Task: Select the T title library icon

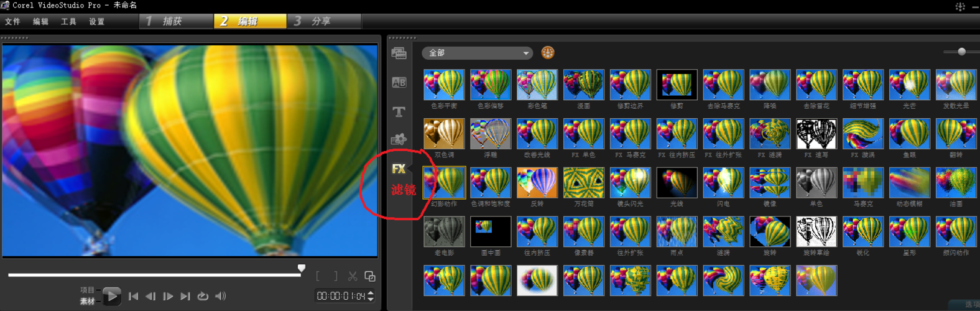Action: pos(399,111)
